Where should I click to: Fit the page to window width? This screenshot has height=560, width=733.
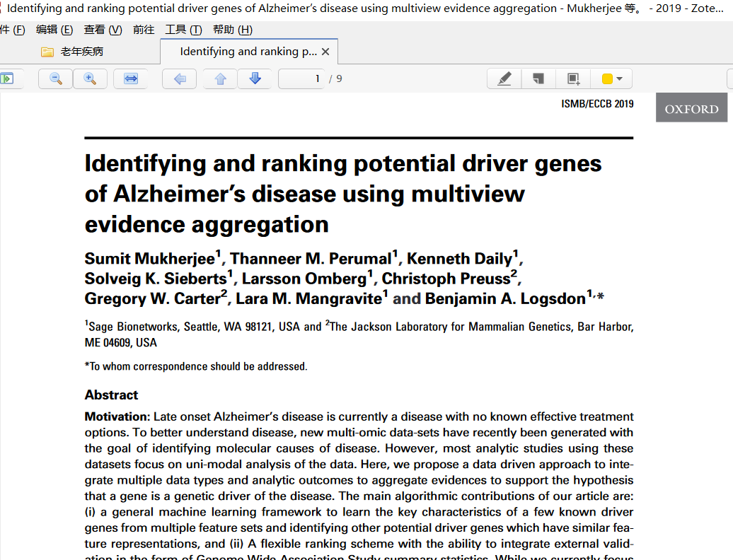click(x=131, y=78)
